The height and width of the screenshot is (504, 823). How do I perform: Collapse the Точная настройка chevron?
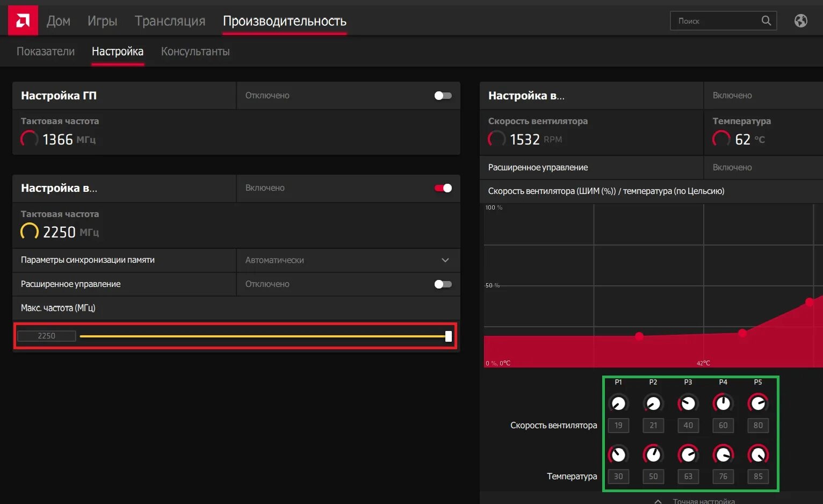(x=658, y=501)
